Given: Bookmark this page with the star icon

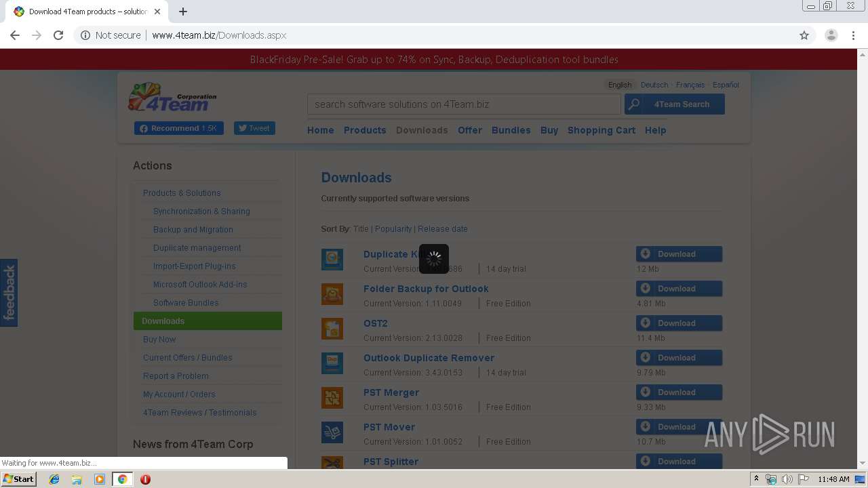Looking at the screenshot, I should click(804, 35).
